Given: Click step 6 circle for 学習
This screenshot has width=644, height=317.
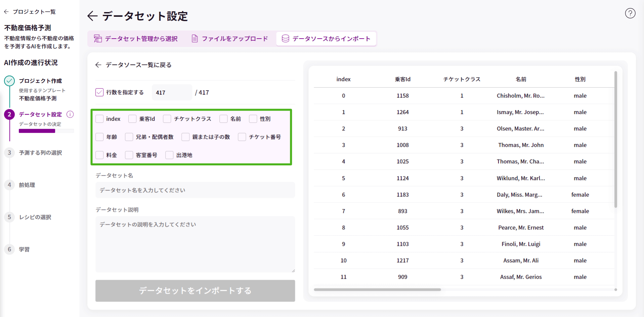Looking at the screenshot, I should point(9,249).
